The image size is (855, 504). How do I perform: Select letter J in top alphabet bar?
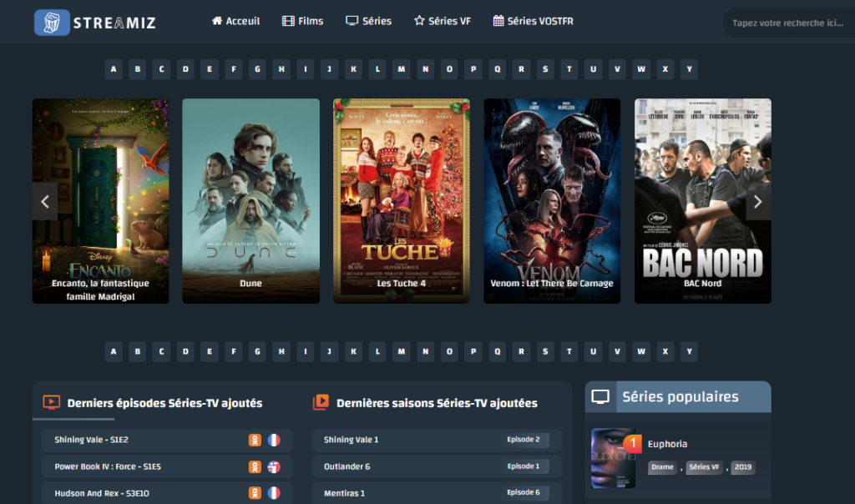(x=329, y=69)
